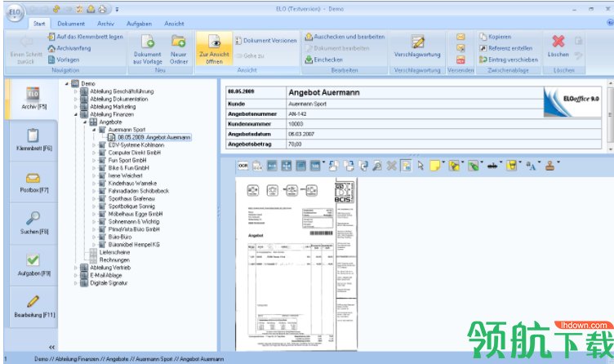This screenshot has height=364, width=614.
Task: Switch to the Ansicht ribbon tab
Action: [x=174, y=24]
